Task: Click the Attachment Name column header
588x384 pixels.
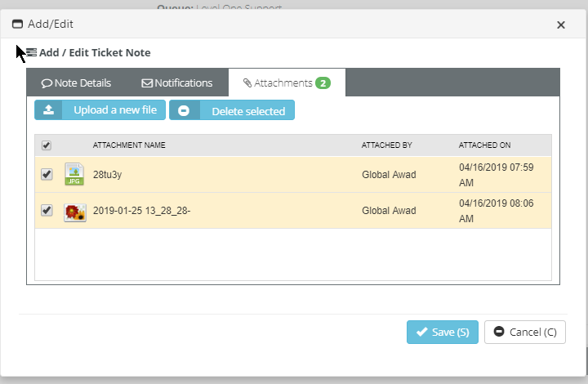Action: tap(129, 145)
